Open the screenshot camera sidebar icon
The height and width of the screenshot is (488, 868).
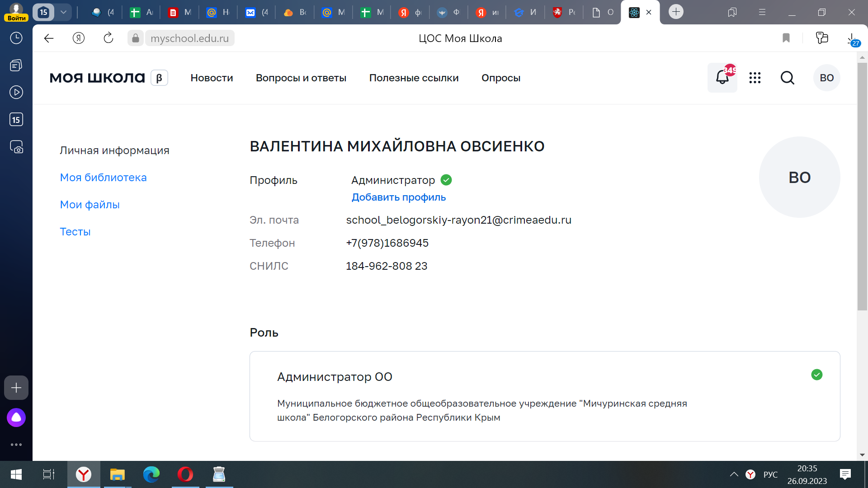click(16, 147)
